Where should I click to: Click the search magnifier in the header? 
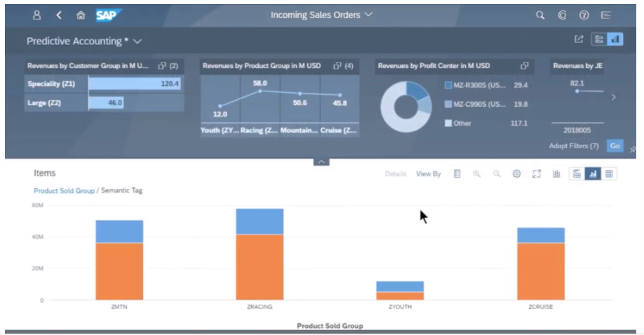(x=539, y=15)
